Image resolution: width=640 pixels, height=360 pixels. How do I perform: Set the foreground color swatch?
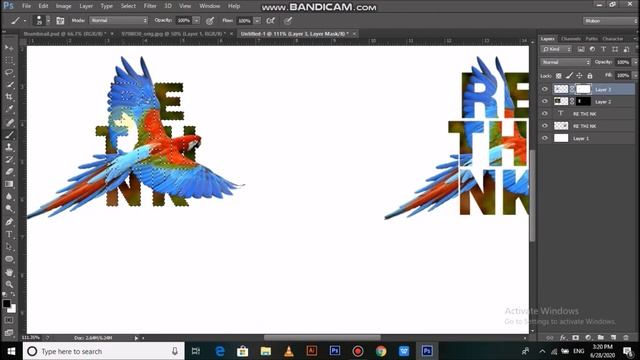tap(7, 304)
